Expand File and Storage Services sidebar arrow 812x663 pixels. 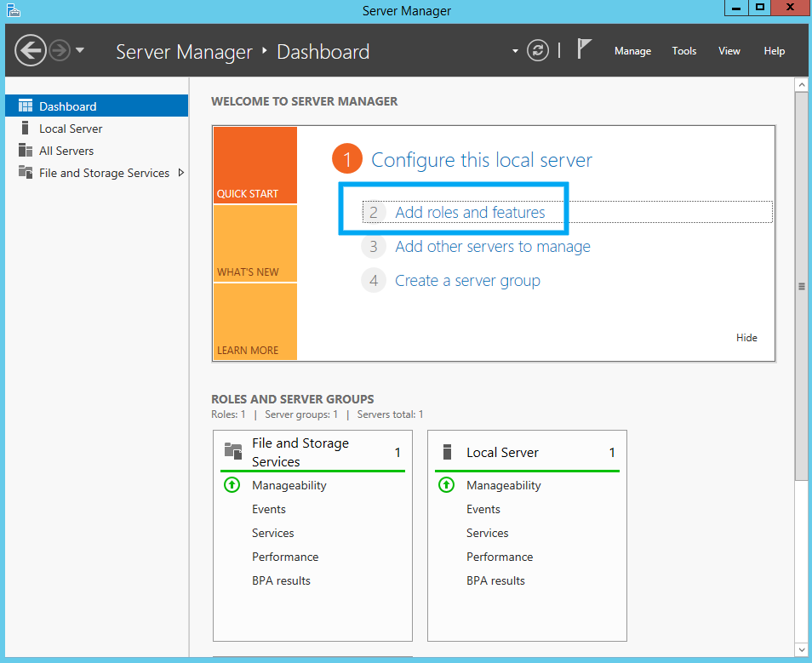[180, 173]
